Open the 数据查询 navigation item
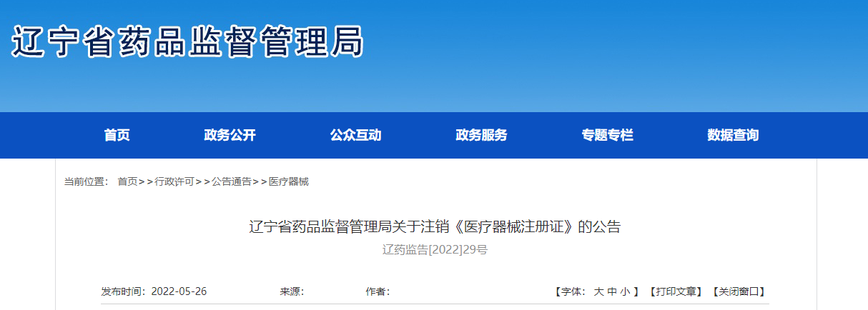Screen dimensions: 868x310 733,135
